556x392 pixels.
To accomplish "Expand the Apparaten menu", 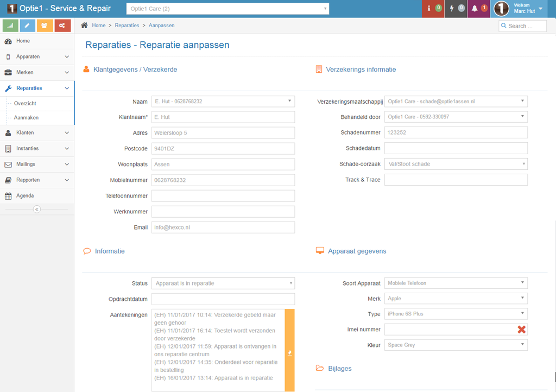I will [37, 56].
